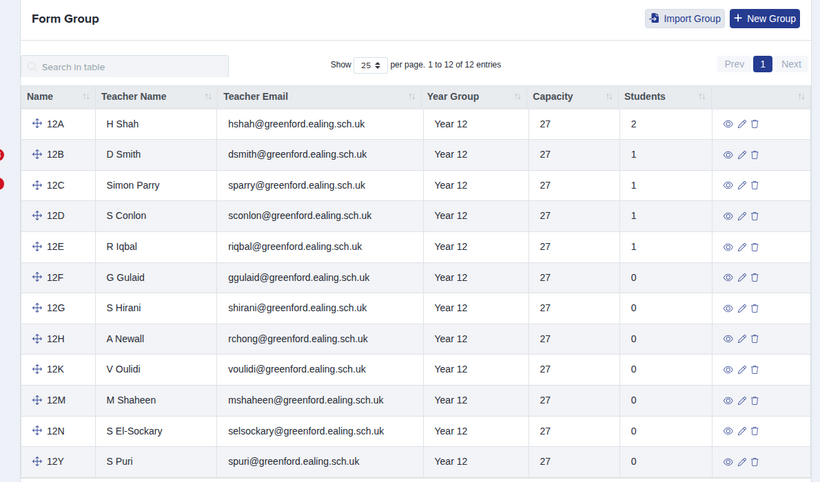Edit the 12G form group
Viewport: 820px width, 482px height.
click(x=742, y=308)
